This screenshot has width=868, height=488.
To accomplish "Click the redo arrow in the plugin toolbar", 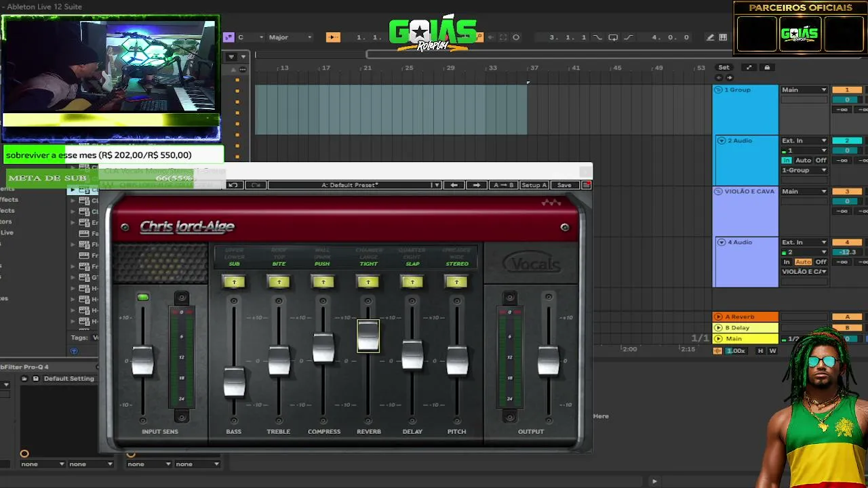I will (256, 185).
